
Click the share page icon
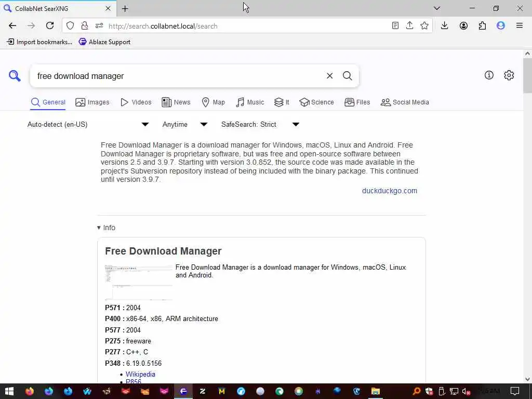[x=409, y=26]
